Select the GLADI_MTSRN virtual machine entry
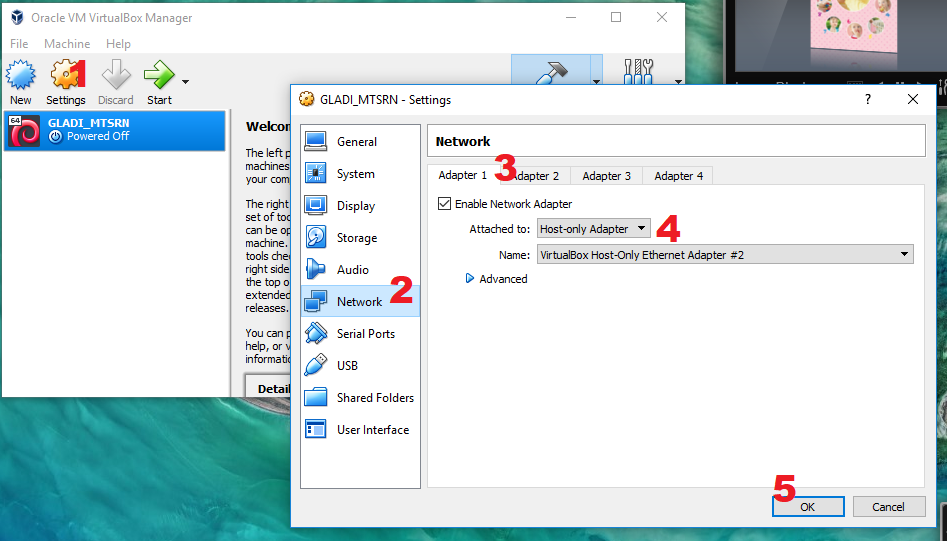The width and height of the screenshot is (947, 541). click(x=114, y=130)
